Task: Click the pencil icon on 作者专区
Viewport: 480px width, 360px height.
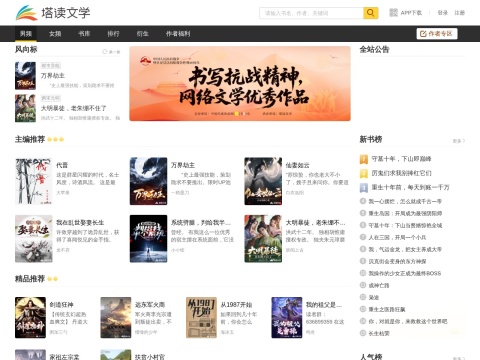Action: [x=423, y=34]
